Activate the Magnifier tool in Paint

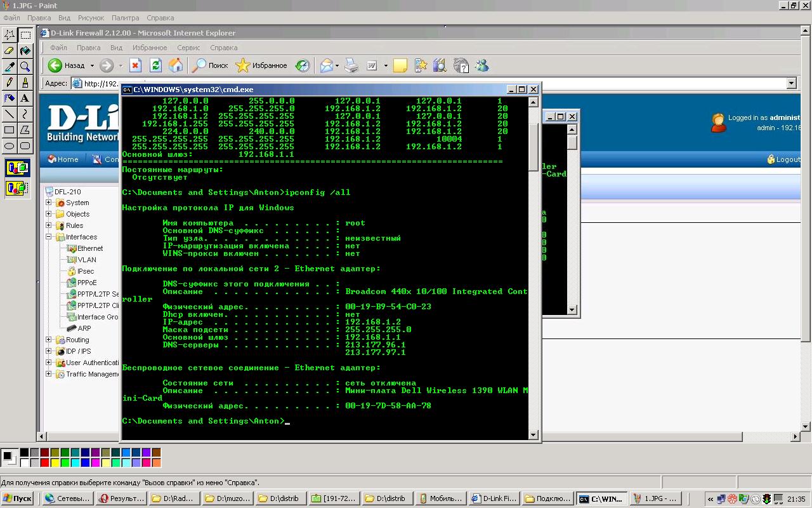point(25,67)
